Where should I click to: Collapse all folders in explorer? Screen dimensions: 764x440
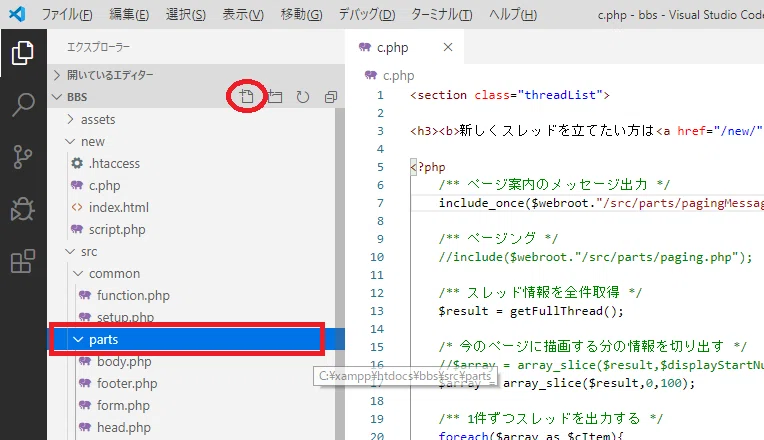331,96
